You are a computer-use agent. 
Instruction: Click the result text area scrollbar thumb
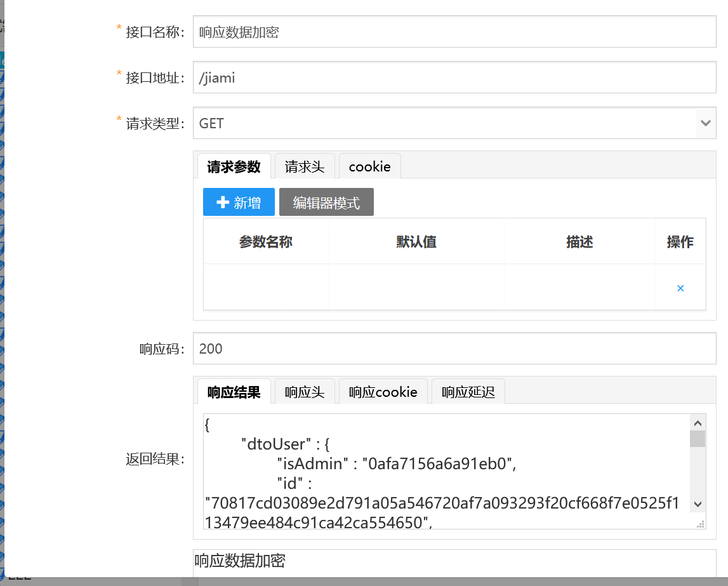[698, 439]
